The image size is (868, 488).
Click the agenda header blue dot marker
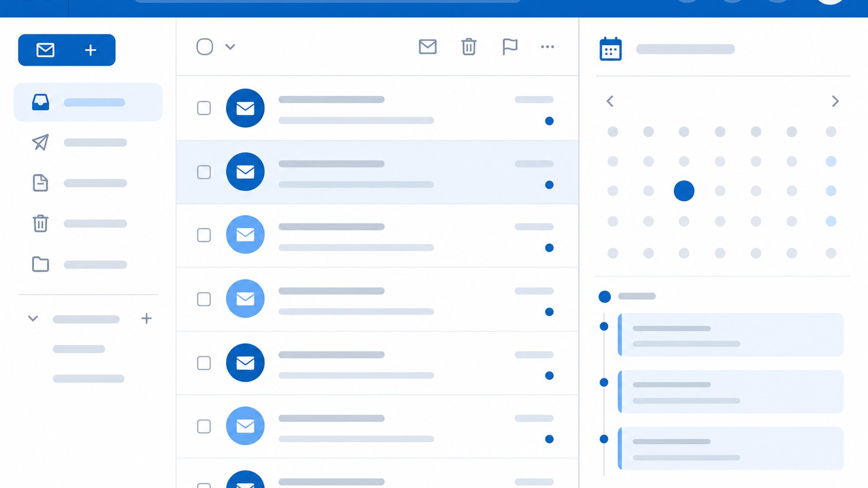coord(605,296)
